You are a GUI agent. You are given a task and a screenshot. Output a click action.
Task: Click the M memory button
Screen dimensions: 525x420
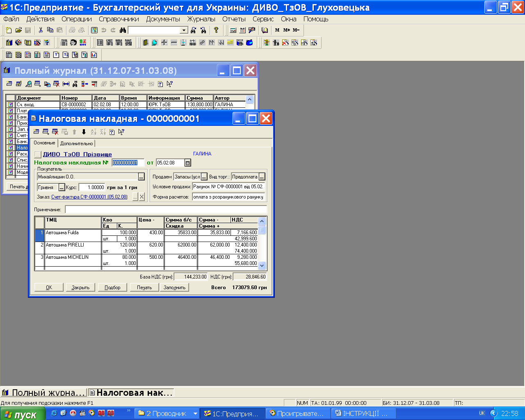click(277, 30)
